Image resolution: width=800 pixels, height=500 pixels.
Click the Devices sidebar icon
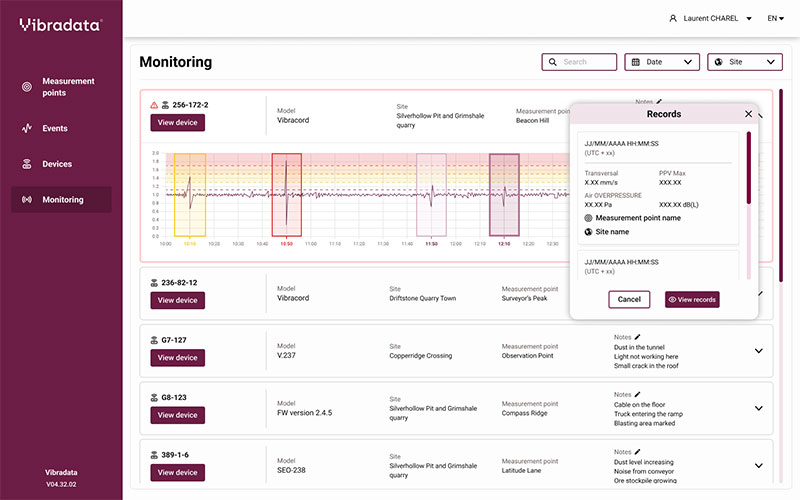click(27, 164)
